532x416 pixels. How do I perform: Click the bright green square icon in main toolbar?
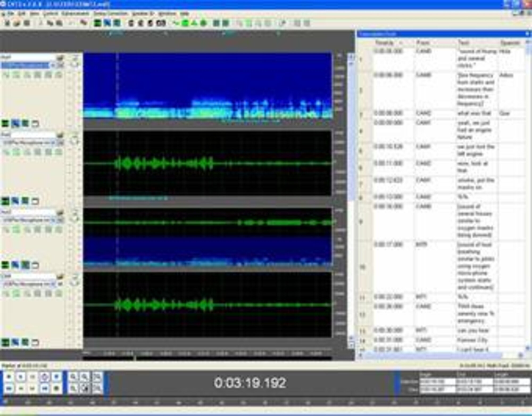pyautogui.click(x=185, y=23)
